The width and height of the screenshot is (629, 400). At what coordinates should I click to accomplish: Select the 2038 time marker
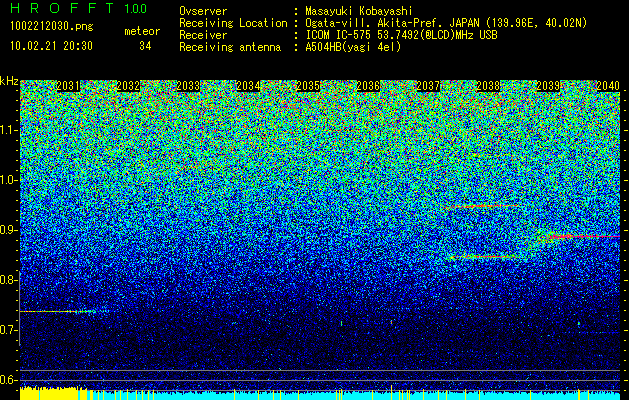coord(488,86)
